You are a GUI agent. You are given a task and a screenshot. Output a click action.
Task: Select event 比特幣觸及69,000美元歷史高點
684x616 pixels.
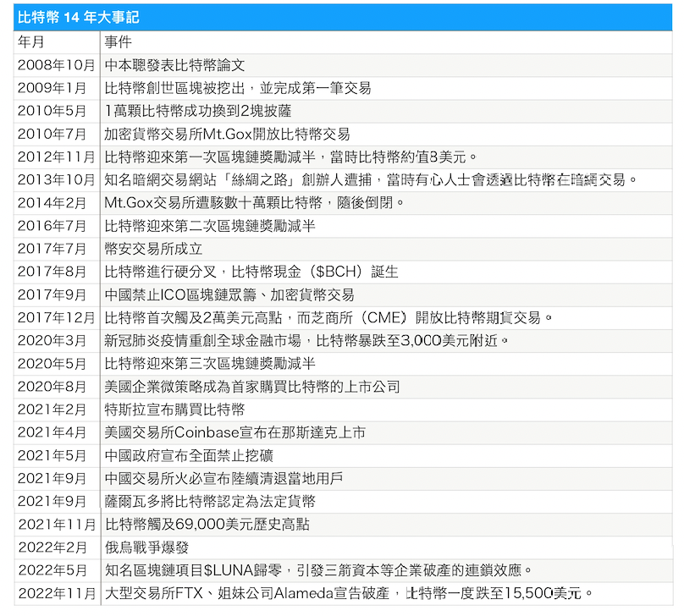(207, 525)
